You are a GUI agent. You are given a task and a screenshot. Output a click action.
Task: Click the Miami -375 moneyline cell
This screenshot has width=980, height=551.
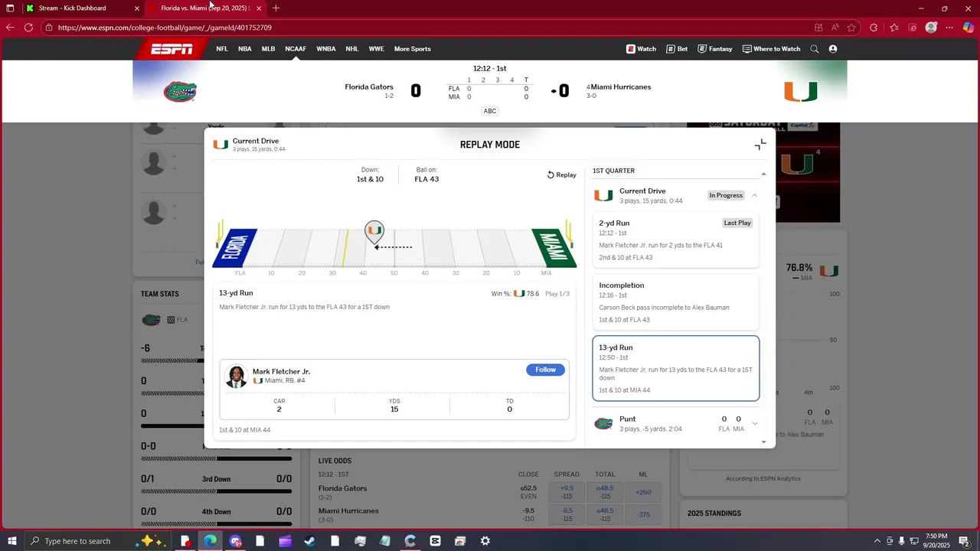pyautogui.click(x=644, y=514)
